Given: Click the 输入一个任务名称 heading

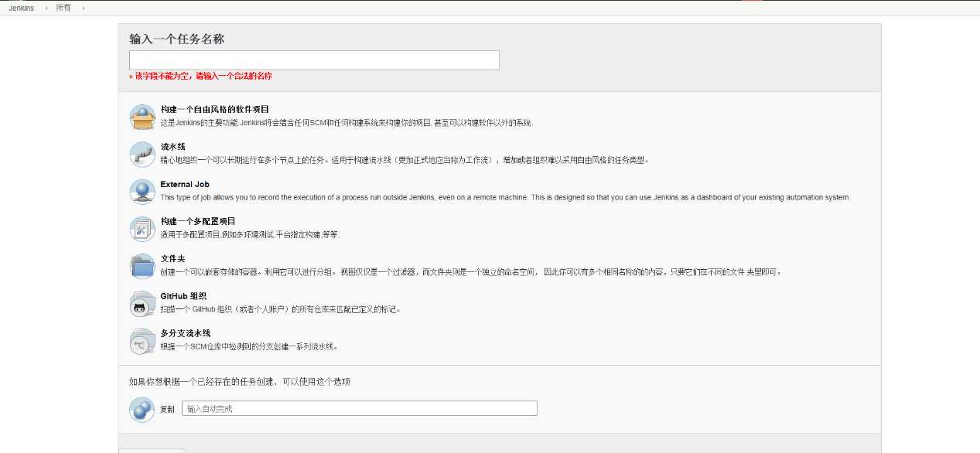Looking at the screenshot, I should coord(177,39).
